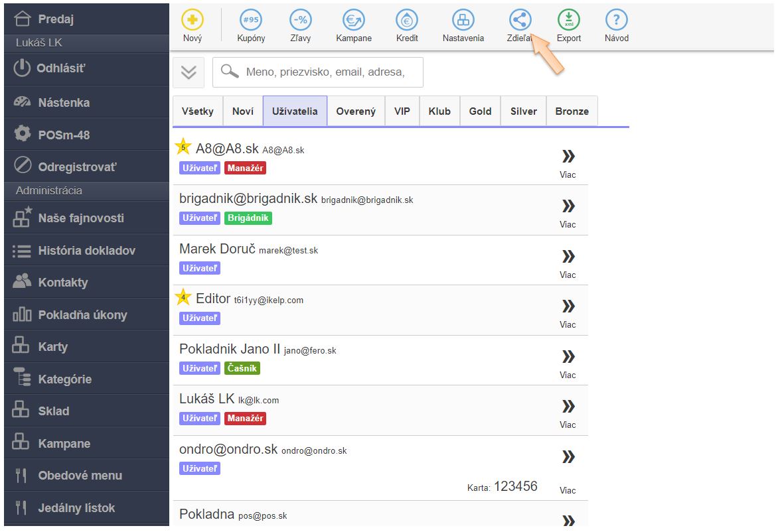The height and width of the screenshot is (532, 778).
Task: Open the Návod help icon
Action: 617,20
